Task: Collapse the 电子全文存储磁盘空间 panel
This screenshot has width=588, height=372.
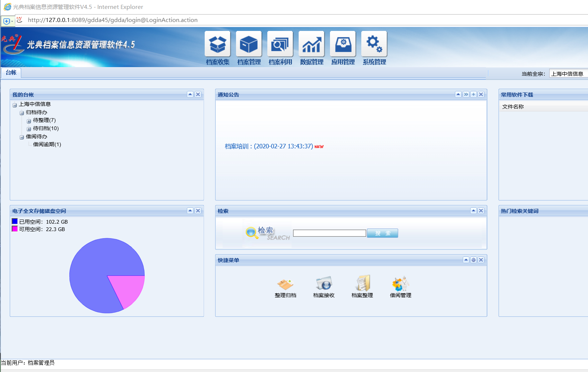Action: 190,211
